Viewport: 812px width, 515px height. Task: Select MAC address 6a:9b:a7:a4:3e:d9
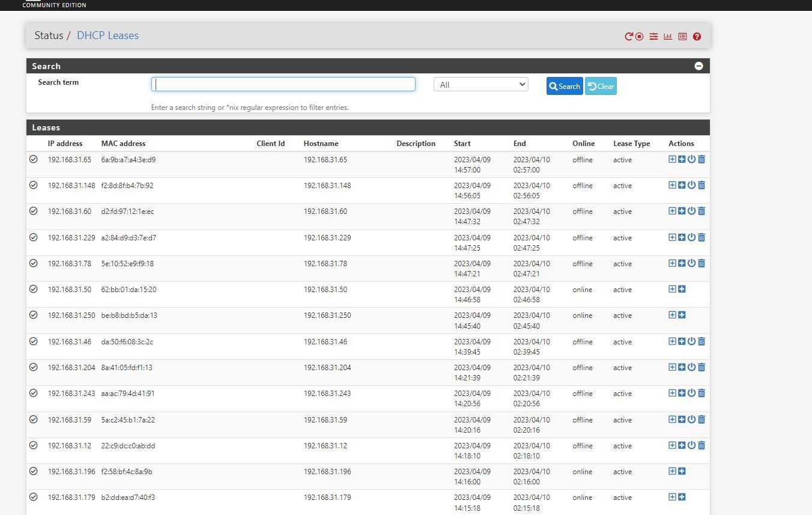coord(128,160)
